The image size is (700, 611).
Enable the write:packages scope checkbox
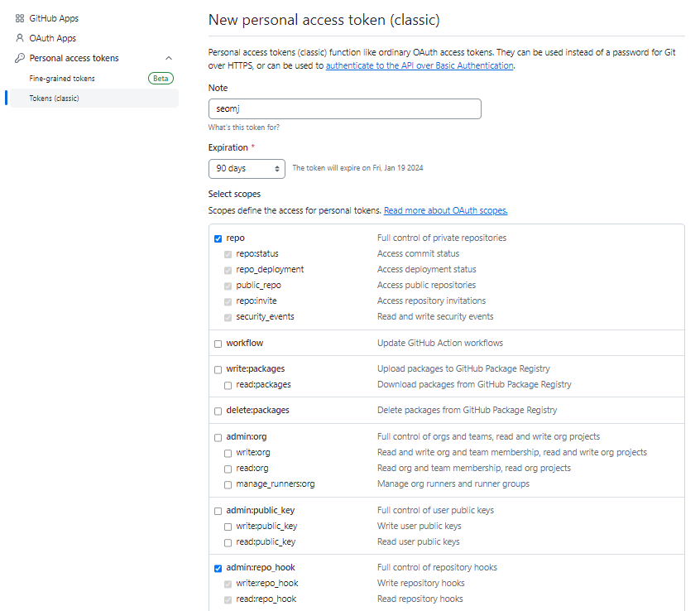click(x=218, y=369)
